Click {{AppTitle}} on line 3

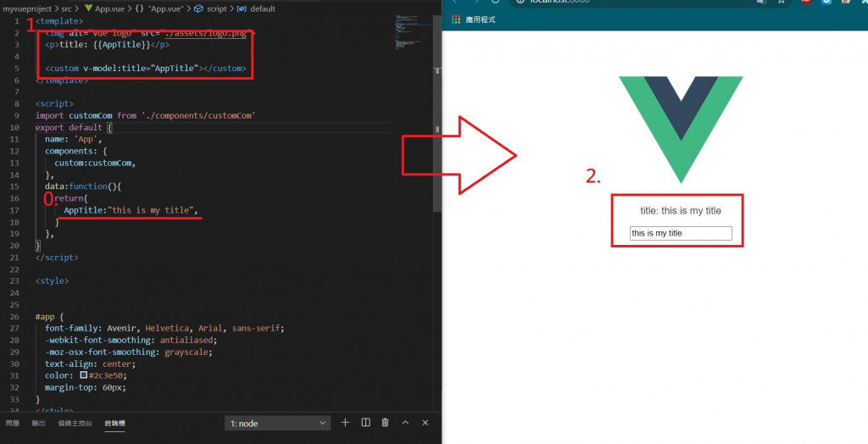pos(123,44)
